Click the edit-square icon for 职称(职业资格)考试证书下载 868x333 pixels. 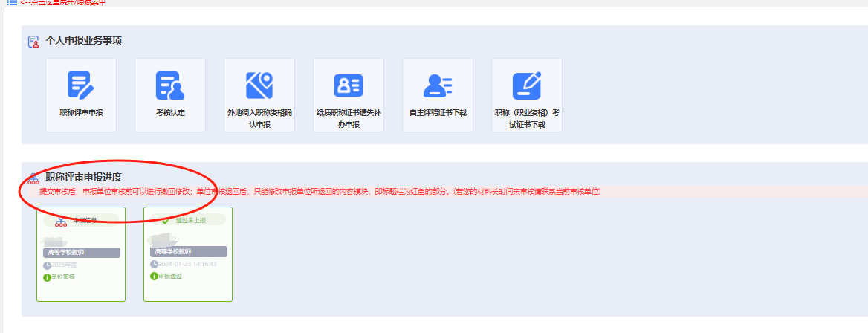click(x=526, y=85)
